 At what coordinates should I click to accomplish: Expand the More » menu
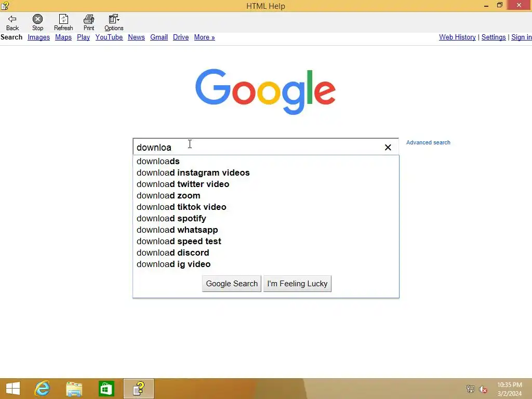click(x=205, y=37)
